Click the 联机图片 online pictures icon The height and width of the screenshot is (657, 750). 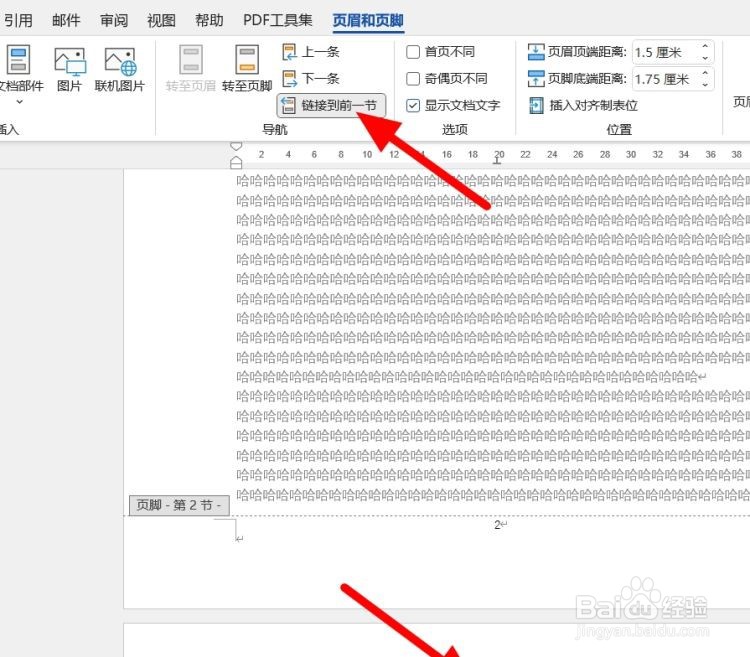(x=120, y=61)
